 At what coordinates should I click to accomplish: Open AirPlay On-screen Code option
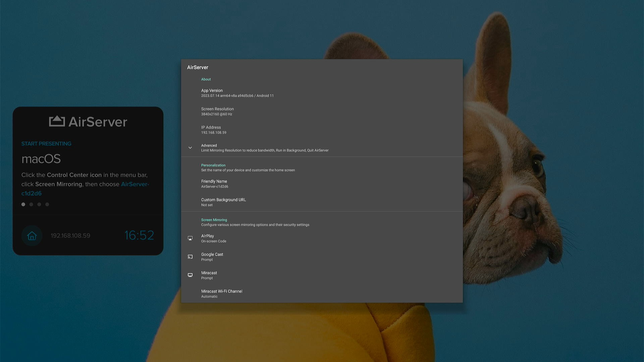pyautogui.click(x=214, y=238)
